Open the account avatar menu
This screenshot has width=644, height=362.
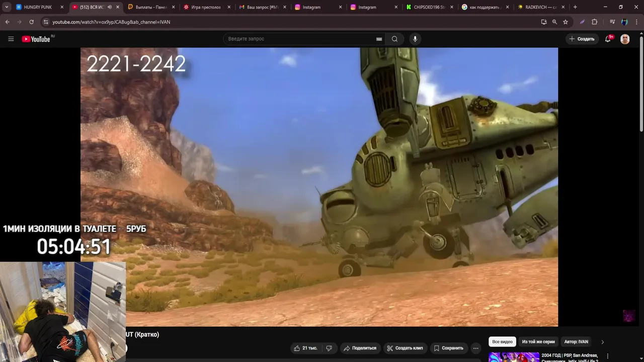click(x=625, y=39)
